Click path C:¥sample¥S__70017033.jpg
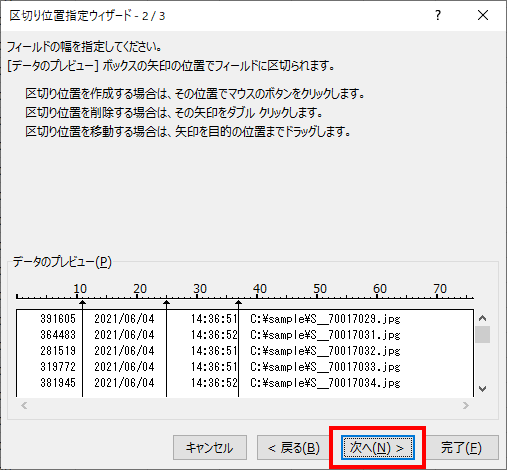 point(325,367)
